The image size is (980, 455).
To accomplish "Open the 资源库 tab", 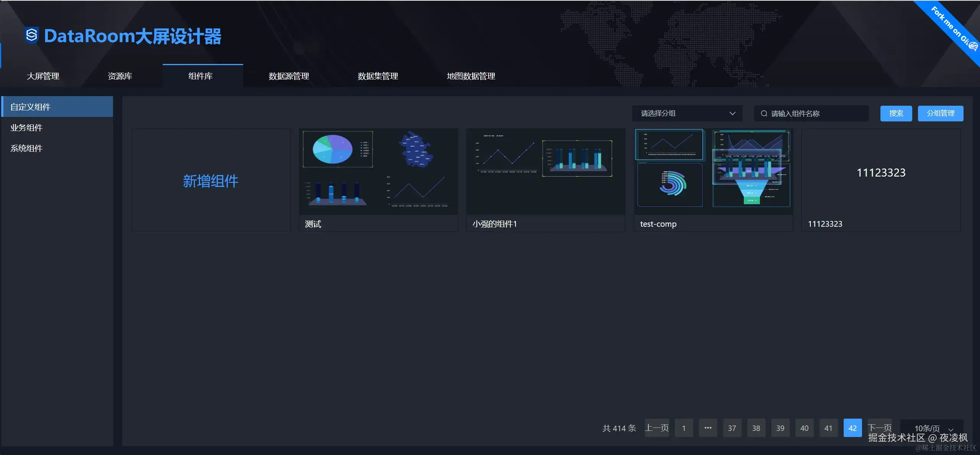I will click(x=120, y=76).
